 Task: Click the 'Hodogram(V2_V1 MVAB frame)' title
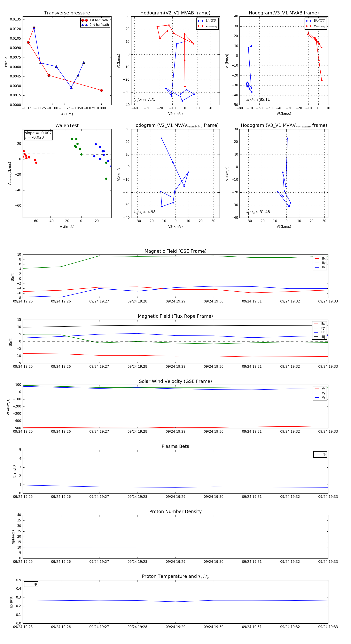[175, 13]
